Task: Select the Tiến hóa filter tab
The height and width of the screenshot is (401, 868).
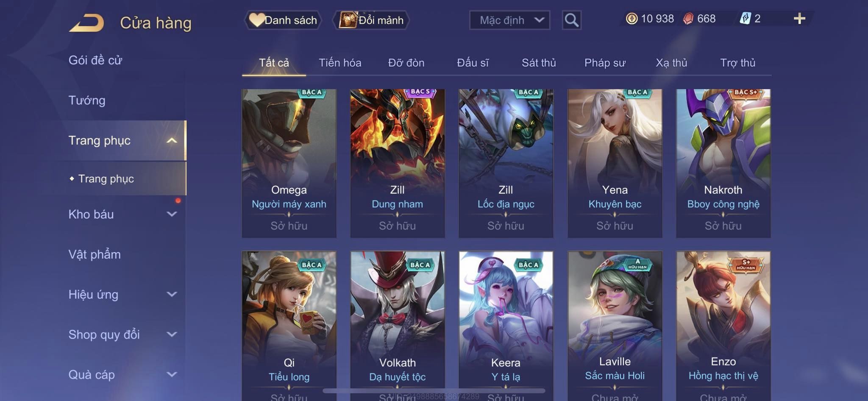Action: [x=340, y=63]
